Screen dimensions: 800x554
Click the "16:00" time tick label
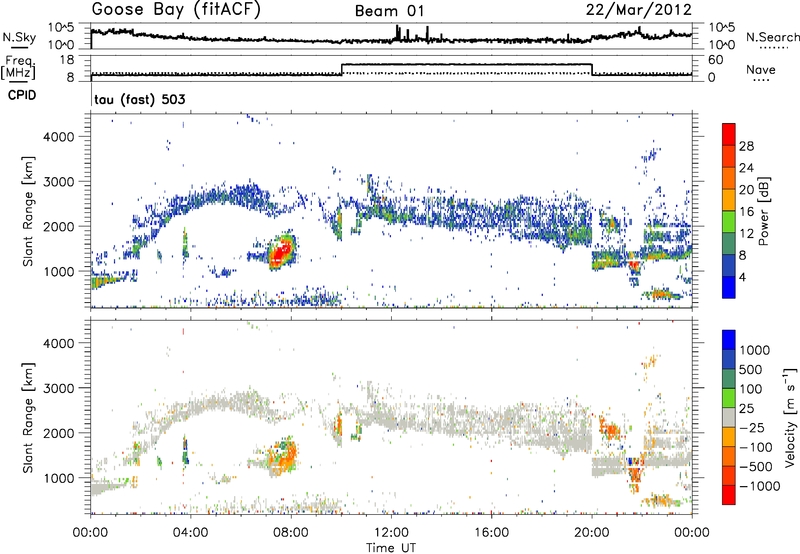coord(491,533)
